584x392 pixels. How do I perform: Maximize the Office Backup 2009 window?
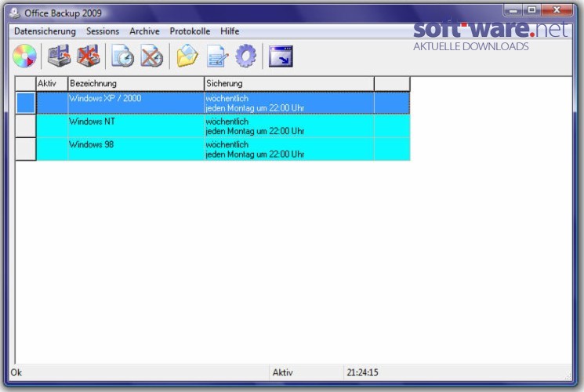pos(531,10)
